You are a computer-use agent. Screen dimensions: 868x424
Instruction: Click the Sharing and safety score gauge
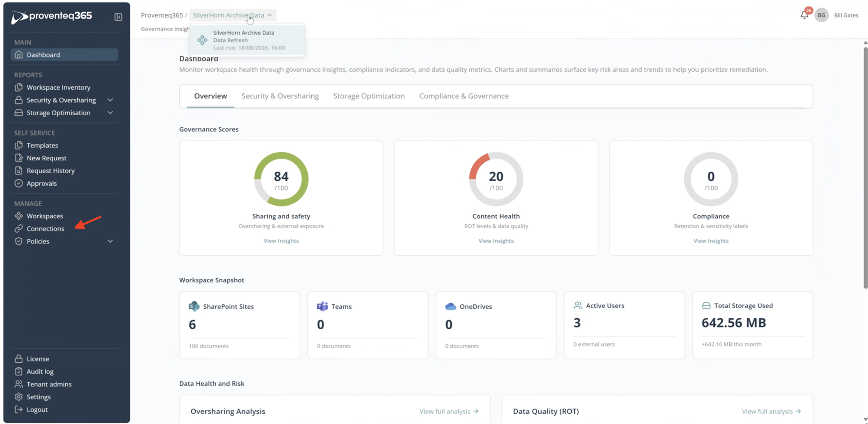281,179
